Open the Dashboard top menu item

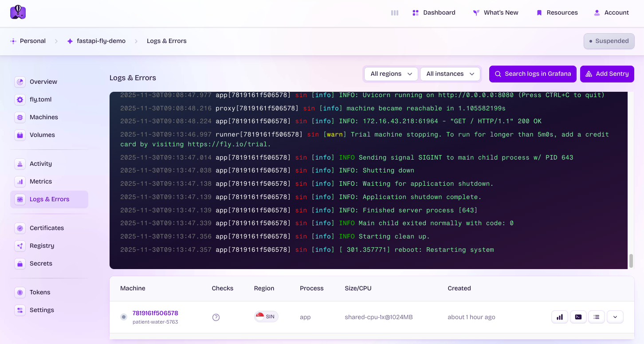click(434, 12)
